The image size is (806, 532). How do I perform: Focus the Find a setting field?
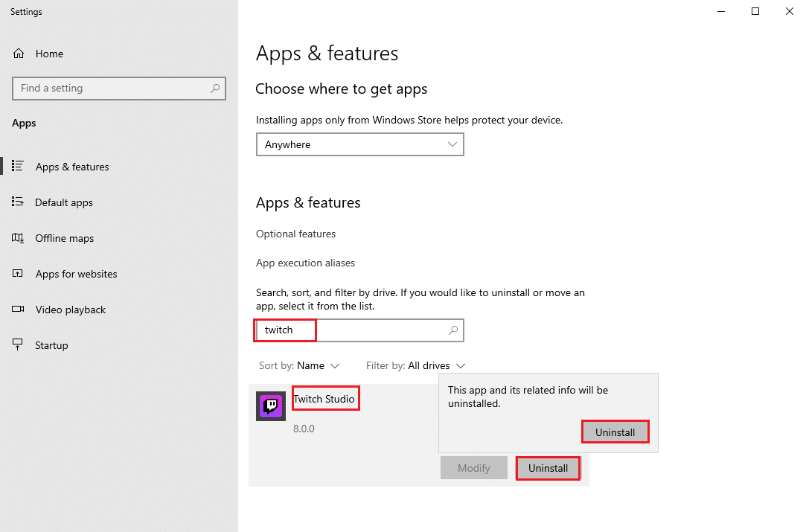click(112, 88)
